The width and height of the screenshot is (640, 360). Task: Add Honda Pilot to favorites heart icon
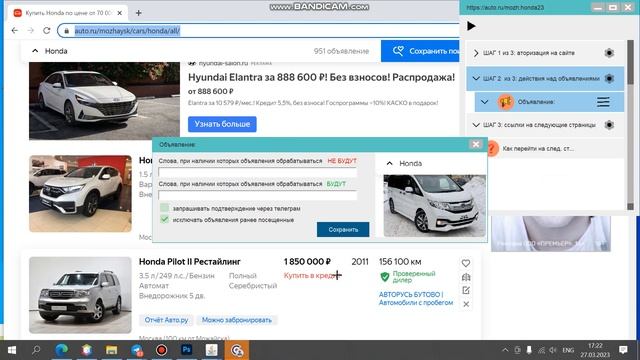[x=466, y=263]
